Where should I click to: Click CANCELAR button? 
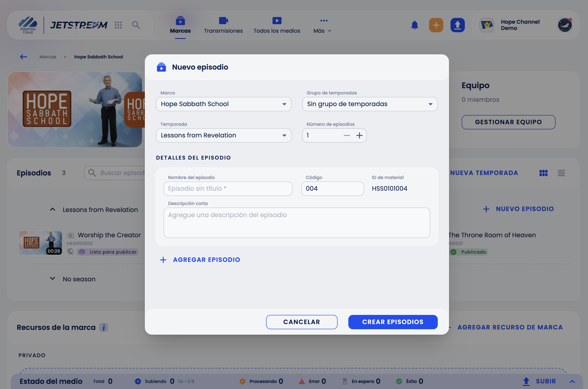click(x=302, y=322)
